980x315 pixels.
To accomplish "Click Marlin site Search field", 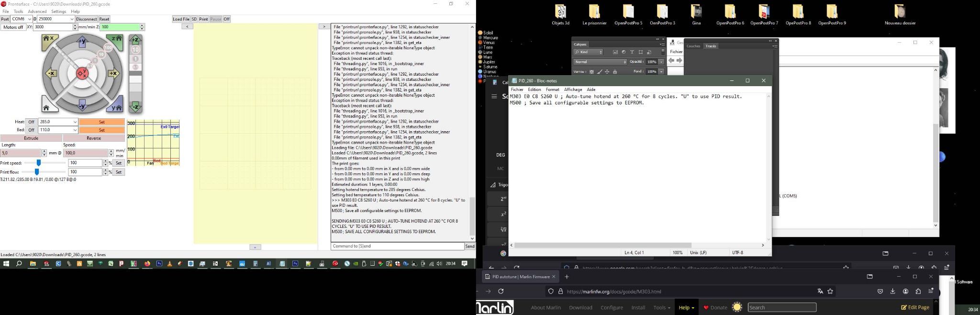I will [x=782, y=307].
